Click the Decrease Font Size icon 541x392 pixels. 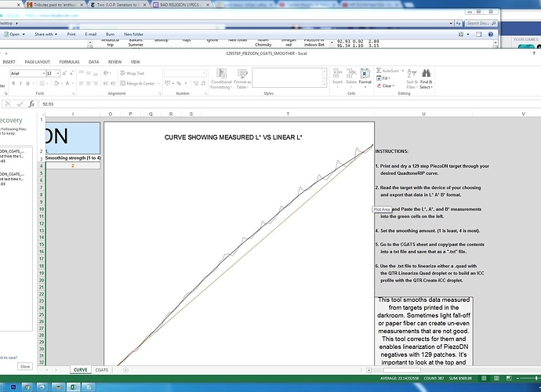click(x=71, y=74)
